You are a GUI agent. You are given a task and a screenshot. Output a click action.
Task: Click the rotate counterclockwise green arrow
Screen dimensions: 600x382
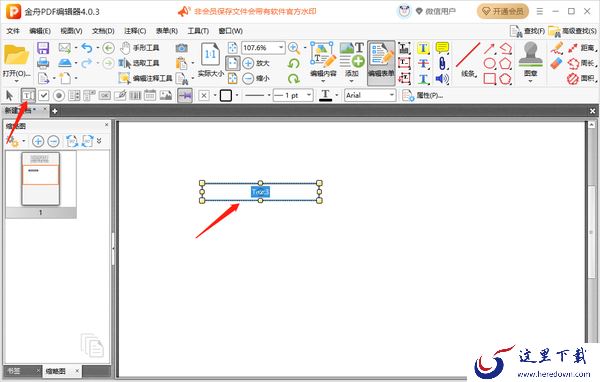(x=294, y=63)
